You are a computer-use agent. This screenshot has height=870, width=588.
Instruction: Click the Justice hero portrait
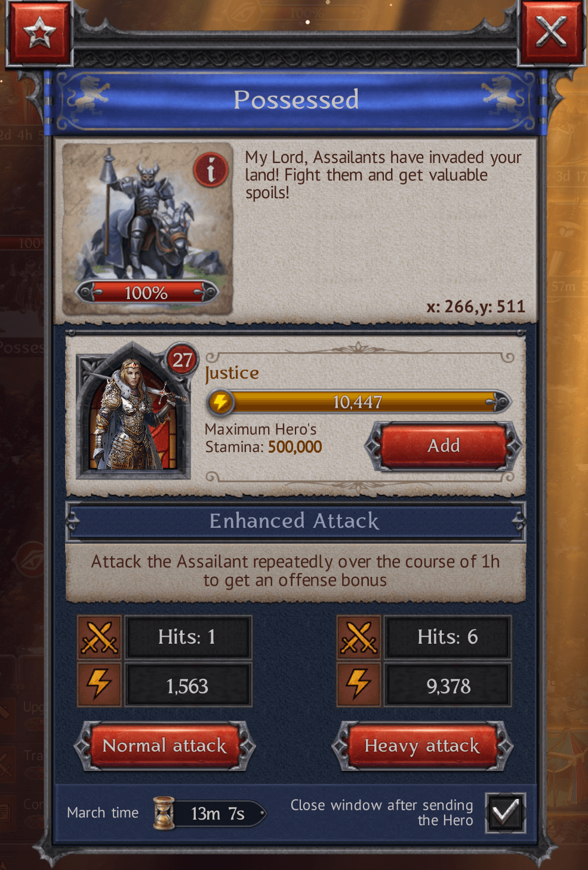click(134, 411)
